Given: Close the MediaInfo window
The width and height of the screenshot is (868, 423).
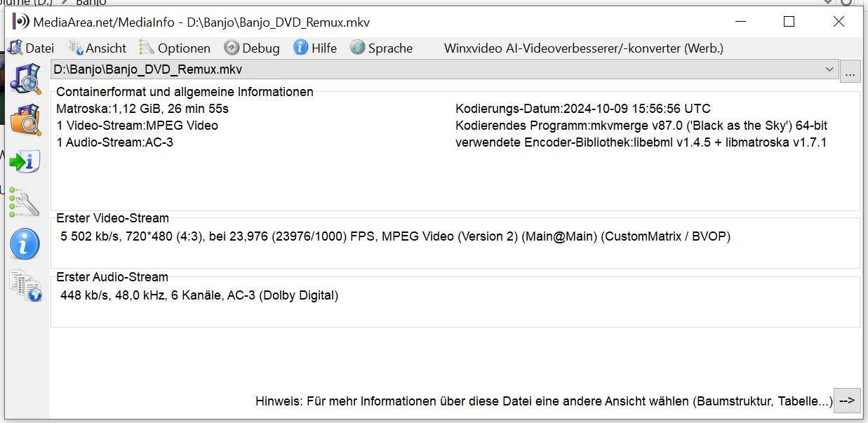Looking at the screenshot, I should point(839,22).
